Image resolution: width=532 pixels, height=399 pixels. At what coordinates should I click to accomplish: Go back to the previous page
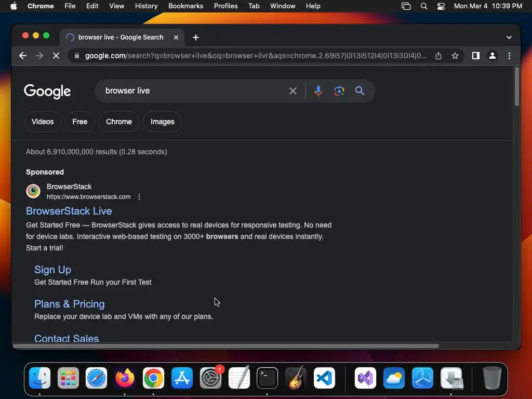[x=23, y=56]
